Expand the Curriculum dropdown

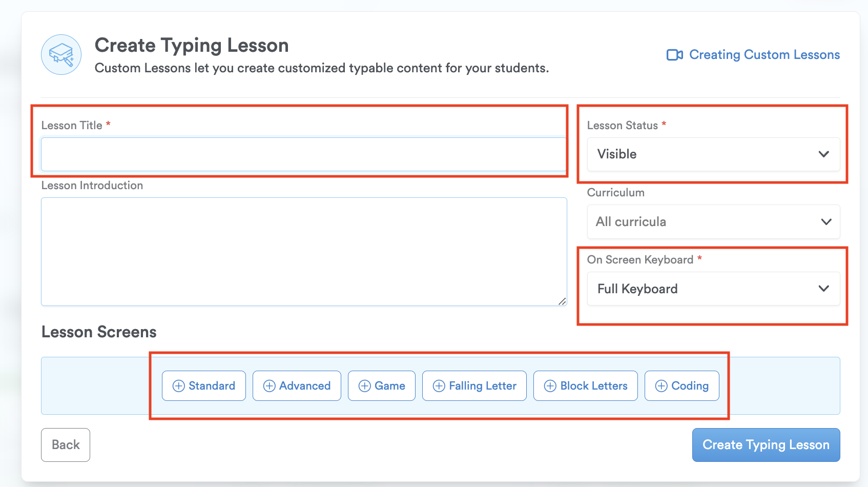(x=713, y=222)
